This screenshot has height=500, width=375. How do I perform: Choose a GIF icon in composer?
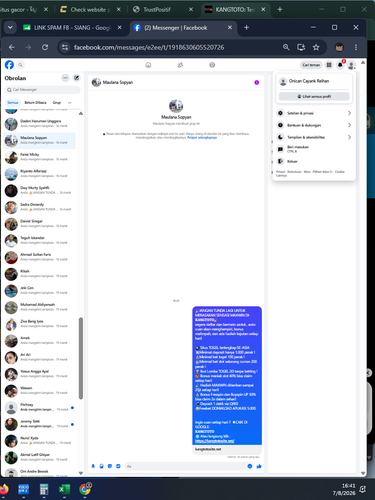coord(118,466)
